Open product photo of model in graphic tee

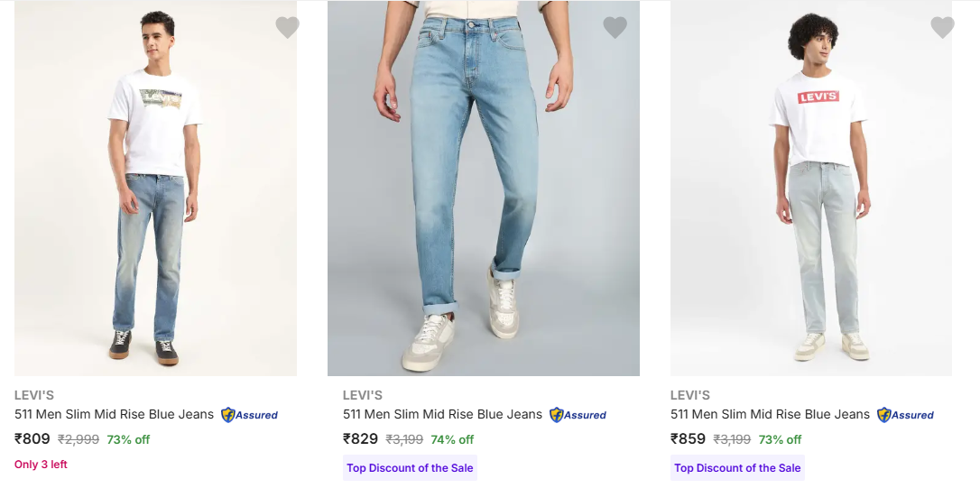point(155,189)
